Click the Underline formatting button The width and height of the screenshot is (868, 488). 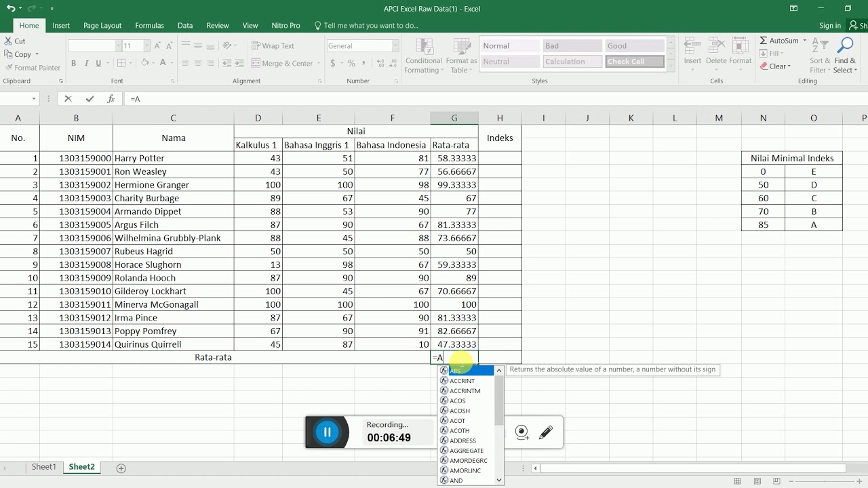(98, 63)
